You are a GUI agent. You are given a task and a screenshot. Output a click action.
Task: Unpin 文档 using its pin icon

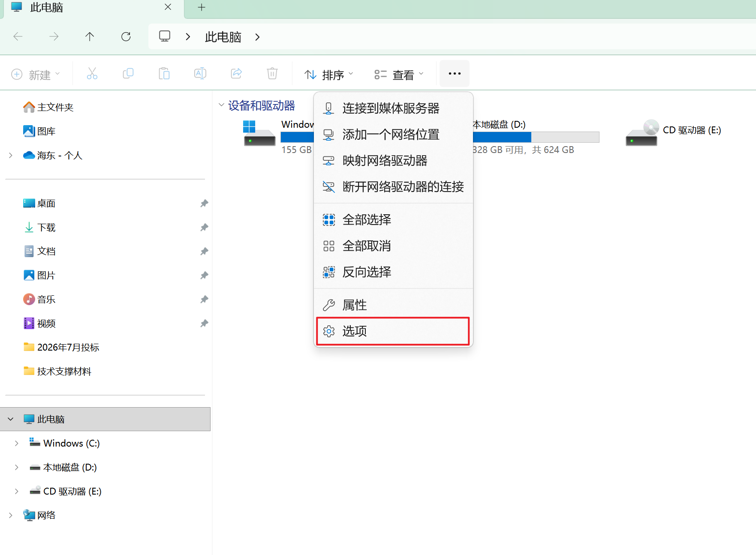click(204, 251)
